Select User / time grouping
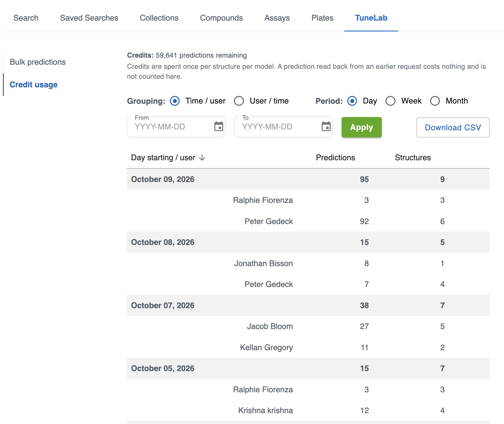This screenshot has width=504, height=424. coord(239,101)
